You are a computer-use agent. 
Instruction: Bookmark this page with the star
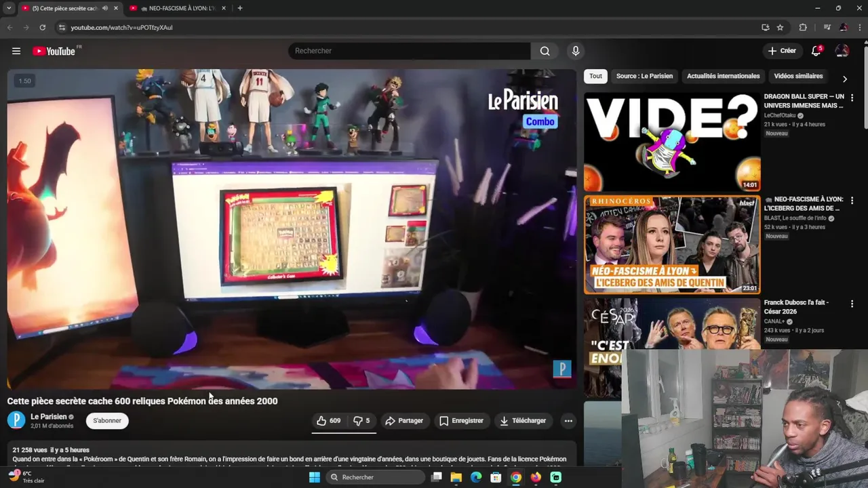(780, 27)
